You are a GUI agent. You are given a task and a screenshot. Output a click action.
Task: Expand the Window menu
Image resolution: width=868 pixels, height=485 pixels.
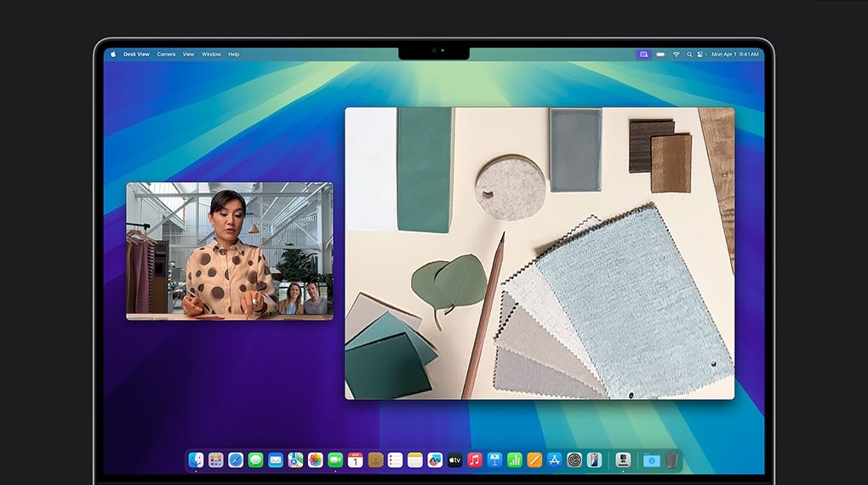pyautogui.click(x=211, y=54)
